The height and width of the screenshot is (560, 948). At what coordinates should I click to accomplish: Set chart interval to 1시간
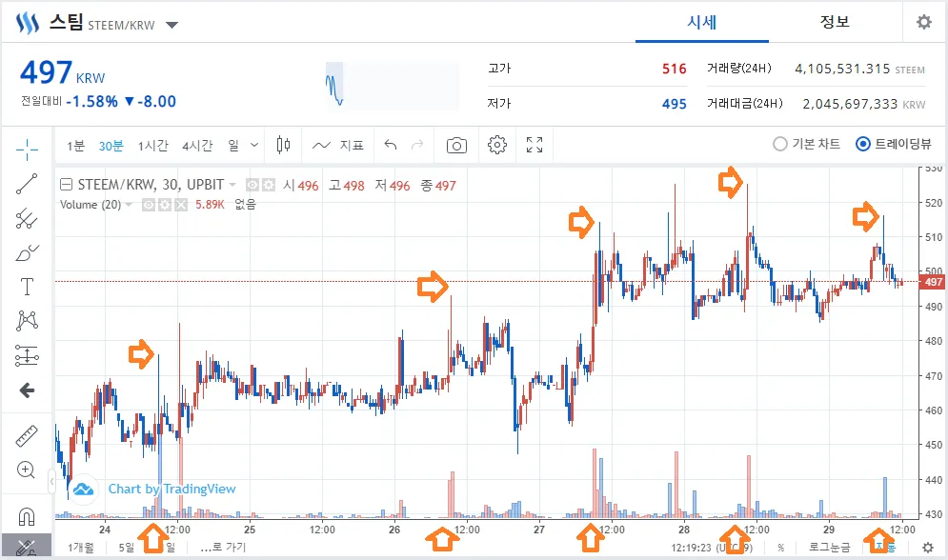(152, 146)
